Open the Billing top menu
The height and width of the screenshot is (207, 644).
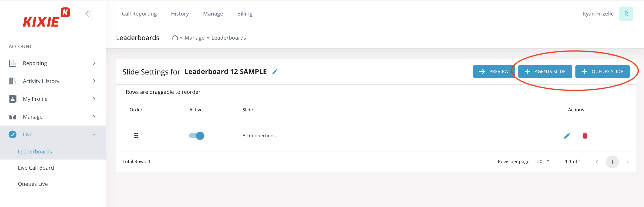coord(244,13)
